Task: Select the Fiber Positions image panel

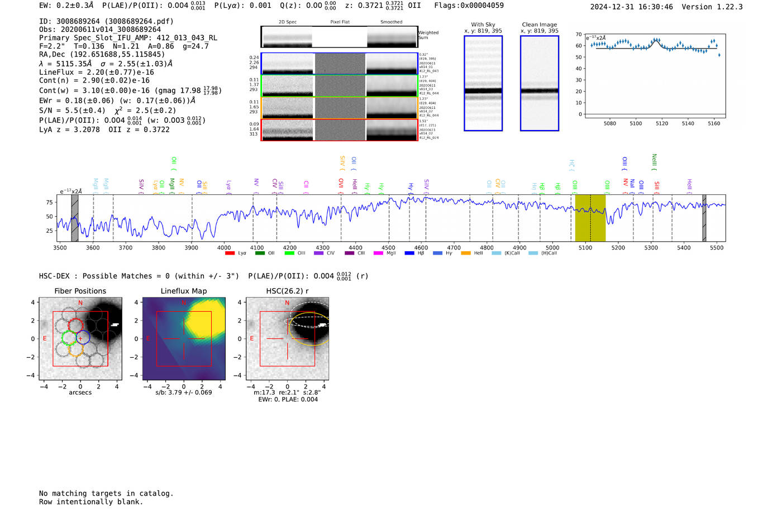Action: pos(80,339)
